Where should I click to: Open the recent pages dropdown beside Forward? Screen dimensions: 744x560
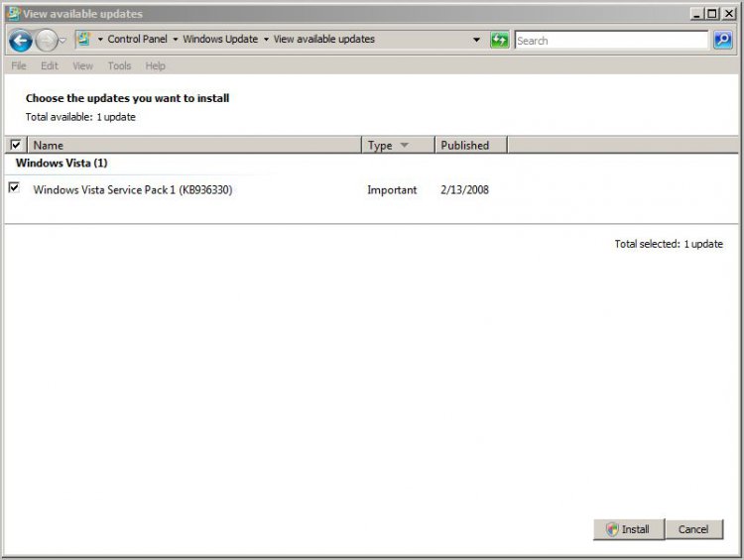coord(62,41)
